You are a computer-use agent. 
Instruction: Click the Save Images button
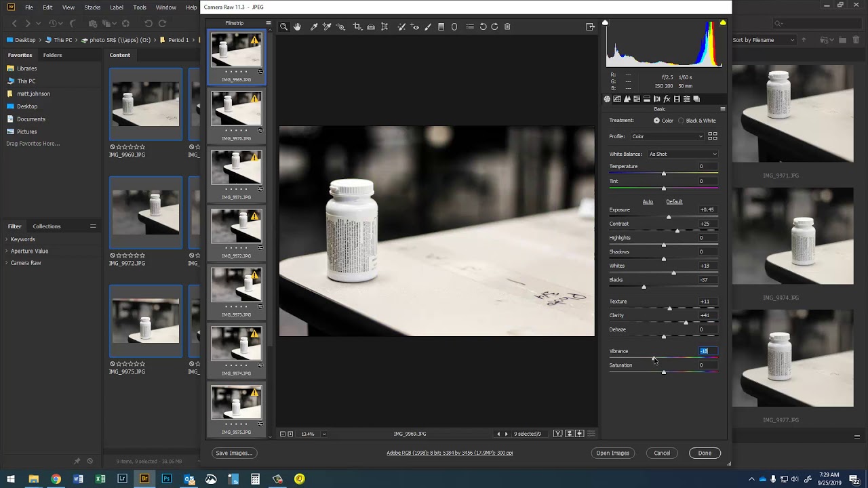pyautogui.click(x=234, y=453)
